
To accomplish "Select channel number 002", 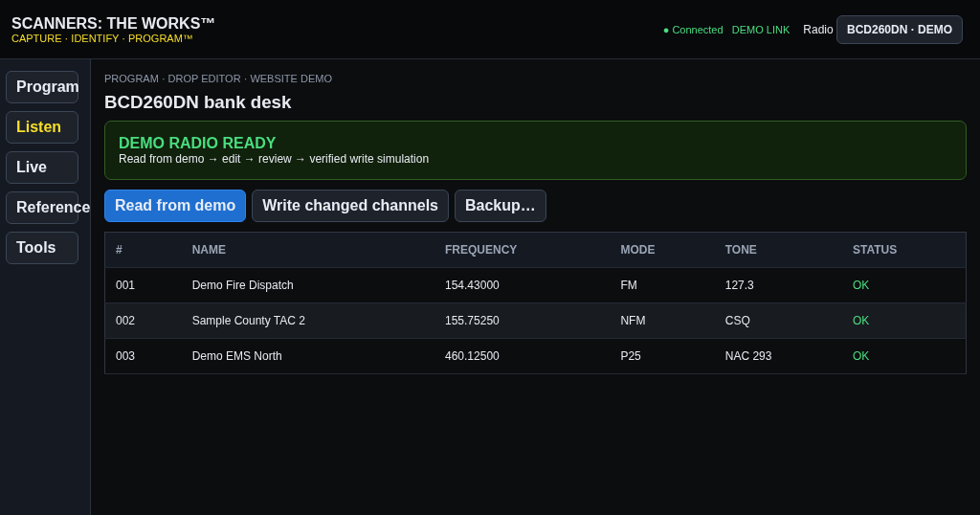I will click(x=125, y=321).
